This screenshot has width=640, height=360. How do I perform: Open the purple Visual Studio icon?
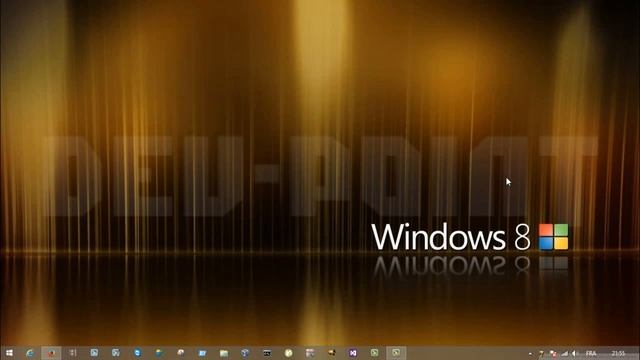(x=353, y=353)
